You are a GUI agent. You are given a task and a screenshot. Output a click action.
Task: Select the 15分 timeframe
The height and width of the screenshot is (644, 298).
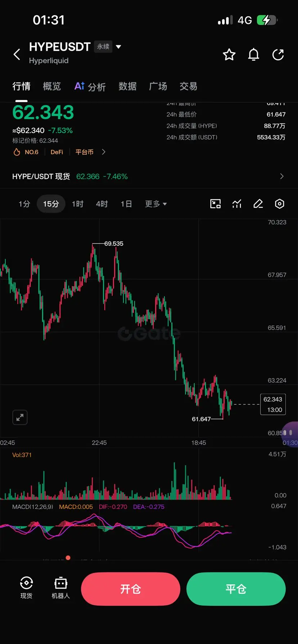point(51,204)
